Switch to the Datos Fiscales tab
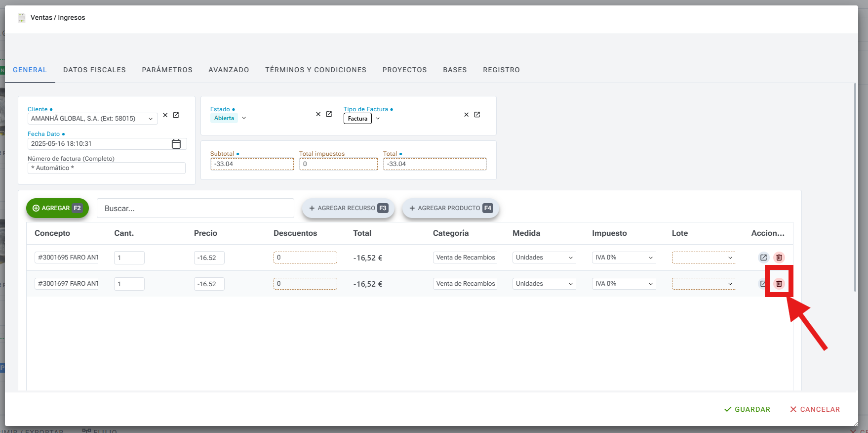 click(x=94, y=70)
